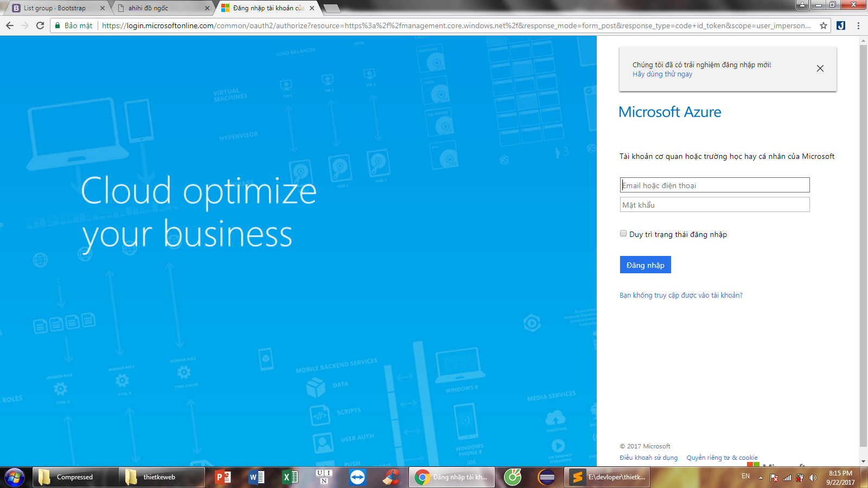Click the address bar URL

pos(456,25)
